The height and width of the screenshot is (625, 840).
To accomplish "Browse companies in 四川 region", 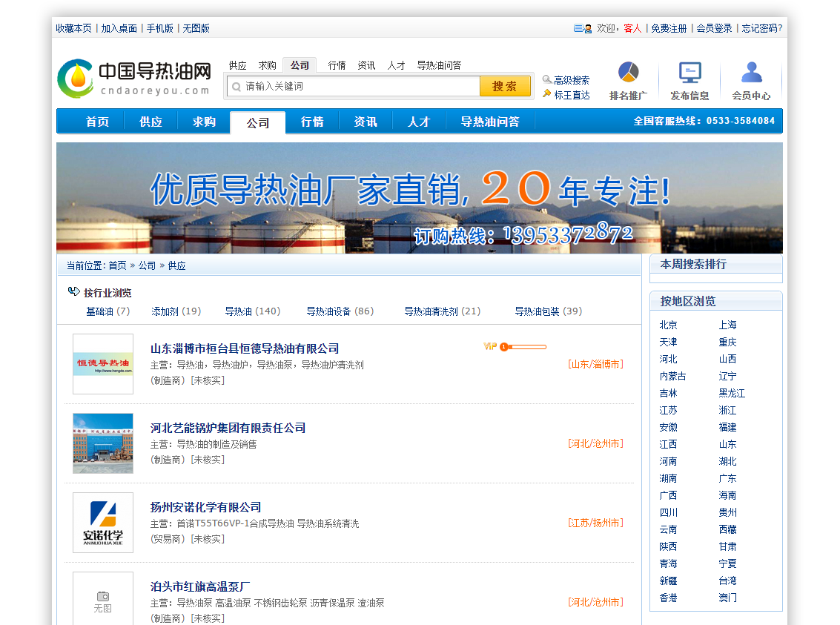I will point(668,512).
